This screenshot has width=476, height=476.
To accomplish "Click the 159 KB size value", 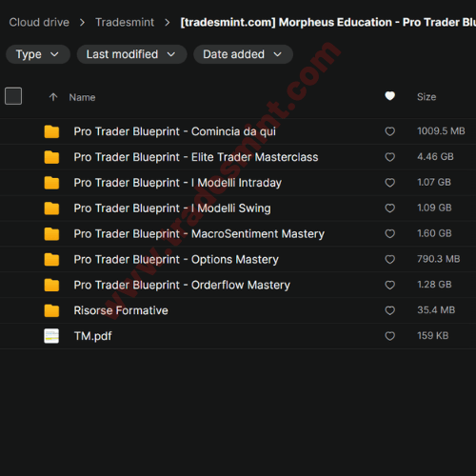I will click(433, 336).
